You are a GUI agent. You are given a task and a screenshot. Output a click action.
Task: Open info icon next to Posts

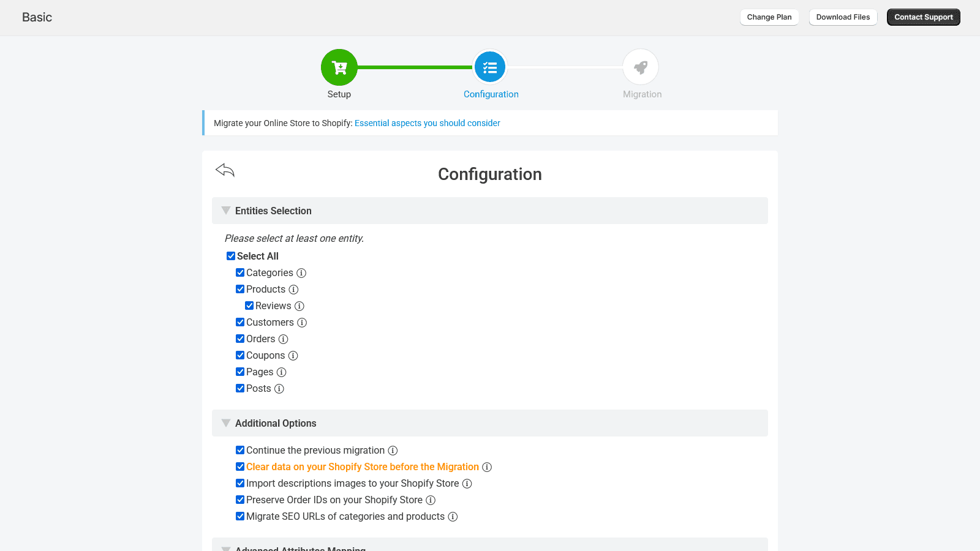click(x=279, y=389)
